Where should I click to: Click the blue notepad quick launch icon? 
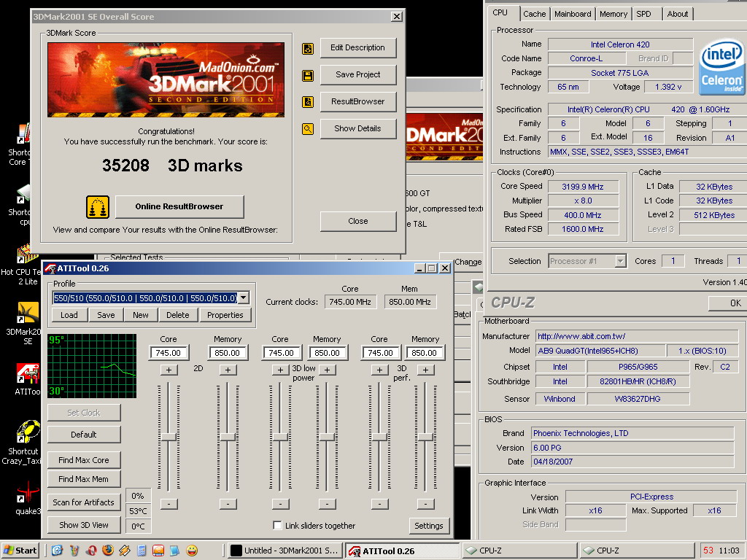[175, 551]
